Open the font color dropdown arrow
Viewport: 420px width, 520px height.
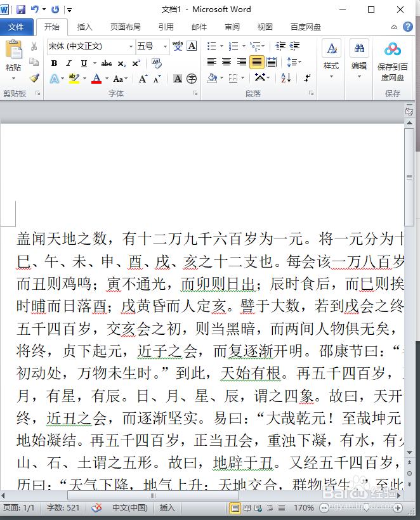107,79
